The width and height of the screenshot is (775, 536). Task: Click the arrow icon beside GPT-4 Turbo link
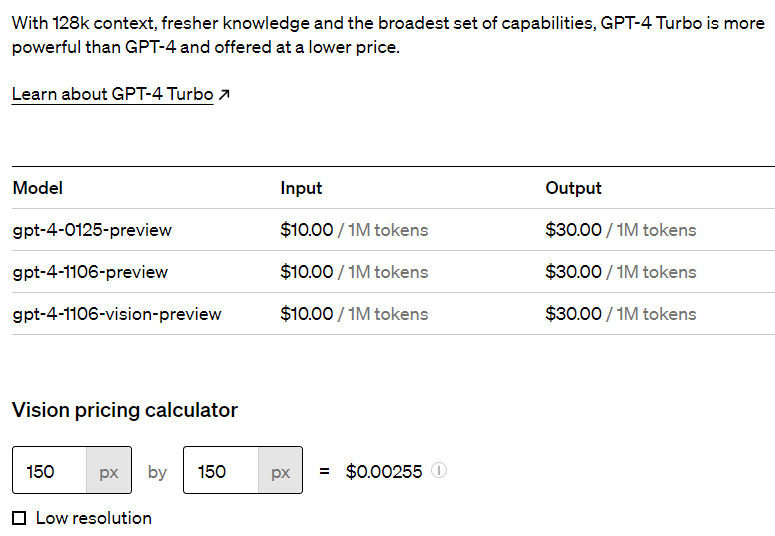(224, 95)
